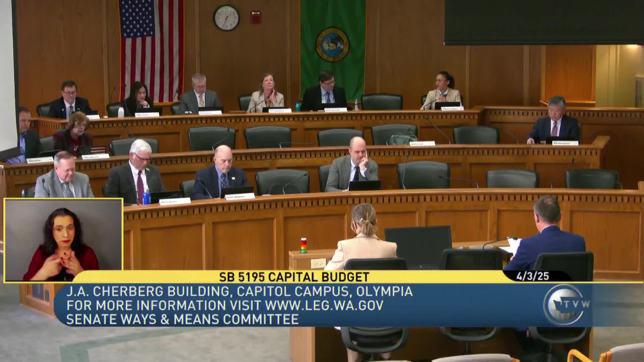644x362 pixels.
Task: Click the green handbag on middle row desk
Action: coord(401,138)
